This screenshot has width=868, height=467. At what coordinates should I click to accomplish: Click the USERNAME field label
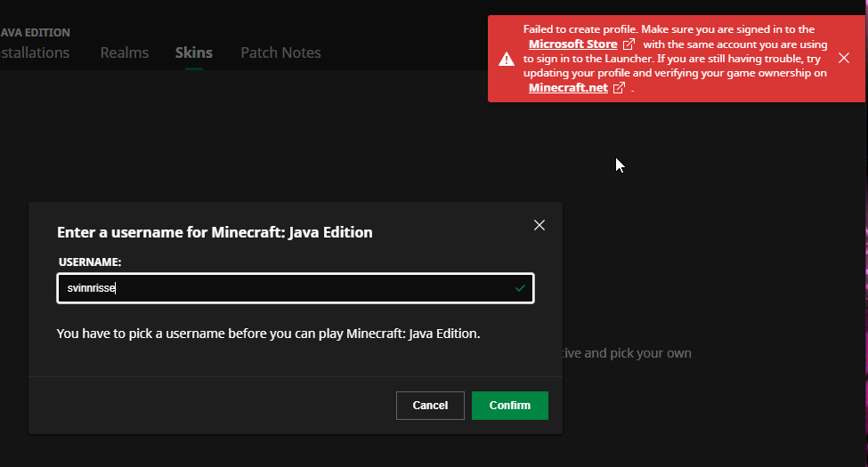pos(89,262)
